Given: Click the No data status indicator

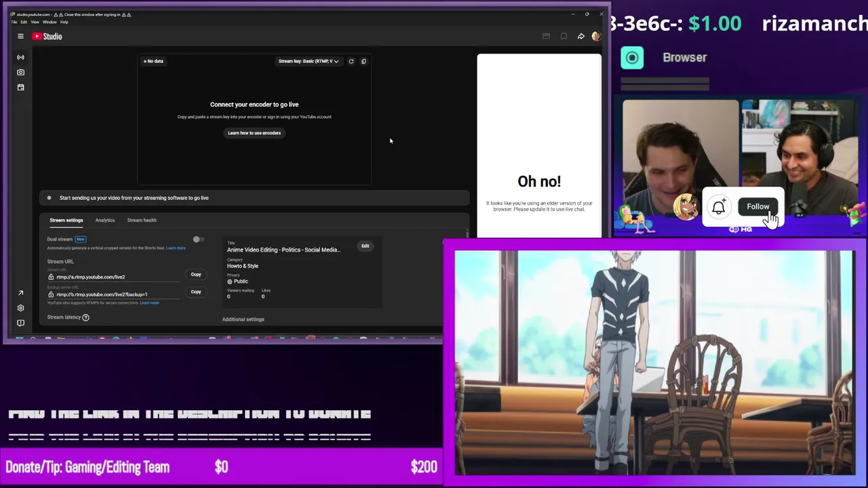Looking at the screenshot, I should (153, 61).
